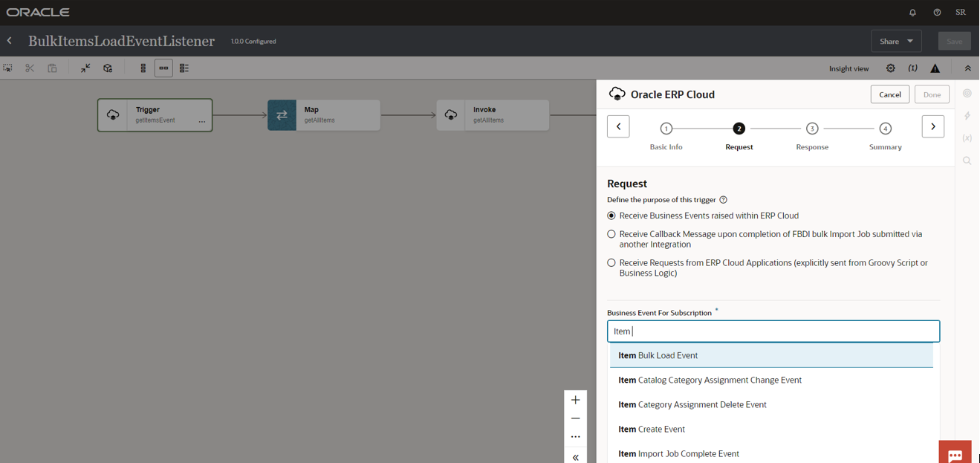The image size is (980, 463).
Task: Open the Share dropdown
Action: (x=896, y=42)
